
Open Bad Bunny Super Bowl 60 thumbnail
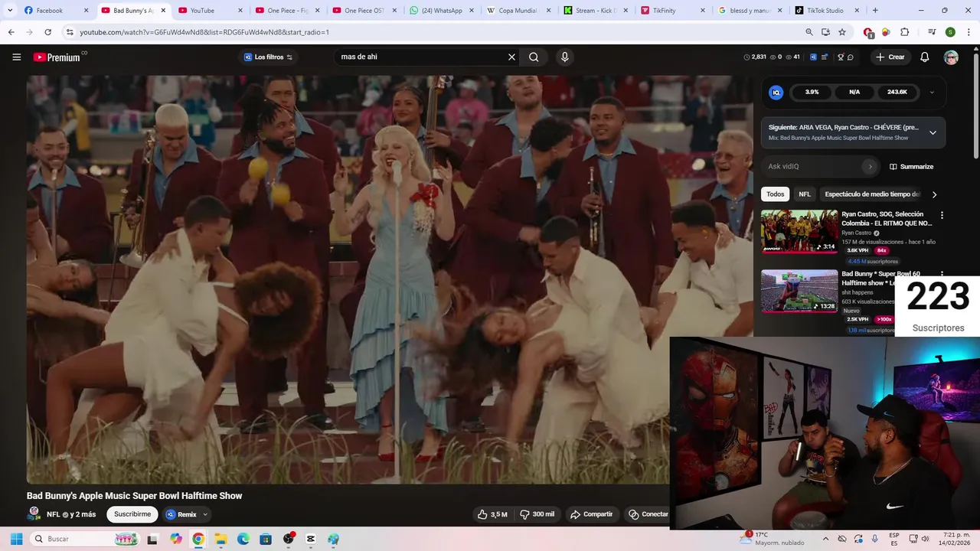point(799,291)
